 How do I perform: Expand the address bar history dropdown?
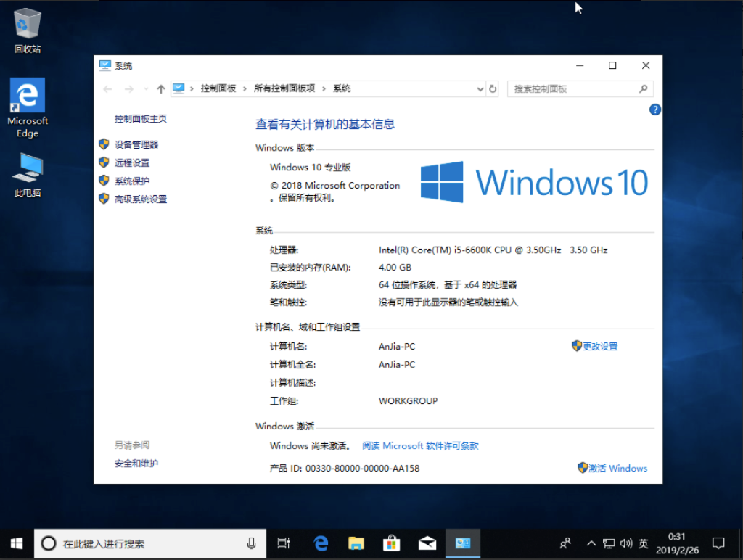[x=480, y=89]
